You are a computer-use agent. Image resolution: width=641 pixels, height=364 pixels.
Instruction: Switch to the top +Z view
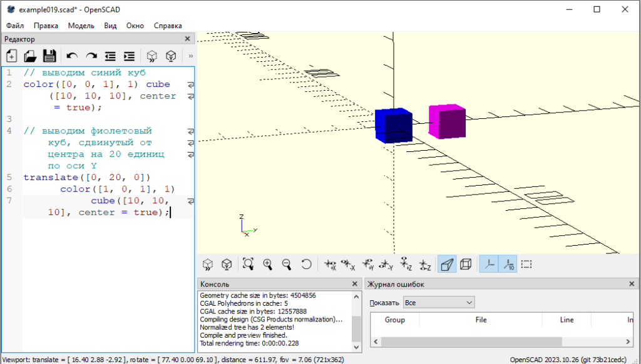[406, 264]
